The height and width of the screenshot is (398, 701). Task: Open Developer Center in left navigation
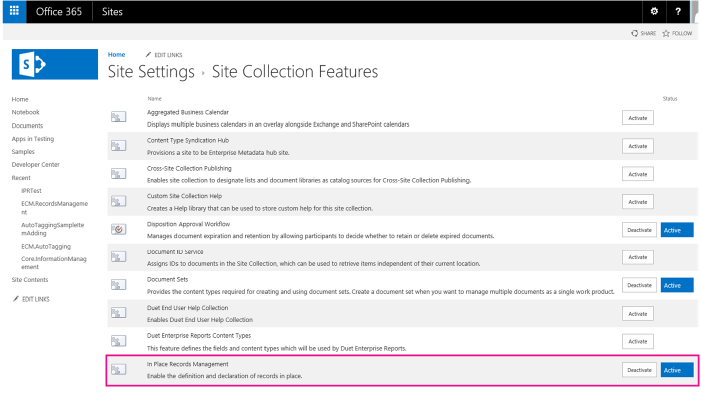point(35,165)
